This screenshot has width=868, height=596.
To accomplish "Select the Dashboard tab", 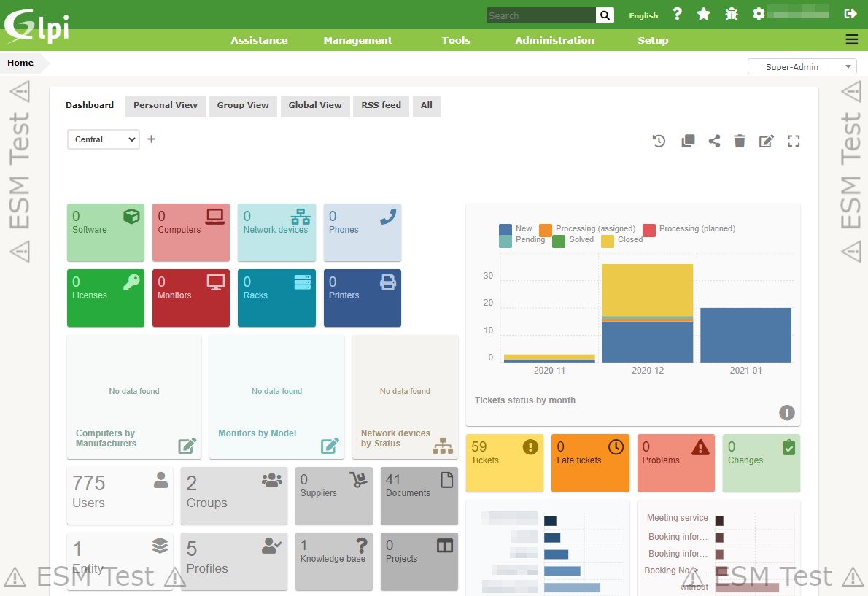I will 90,105.
